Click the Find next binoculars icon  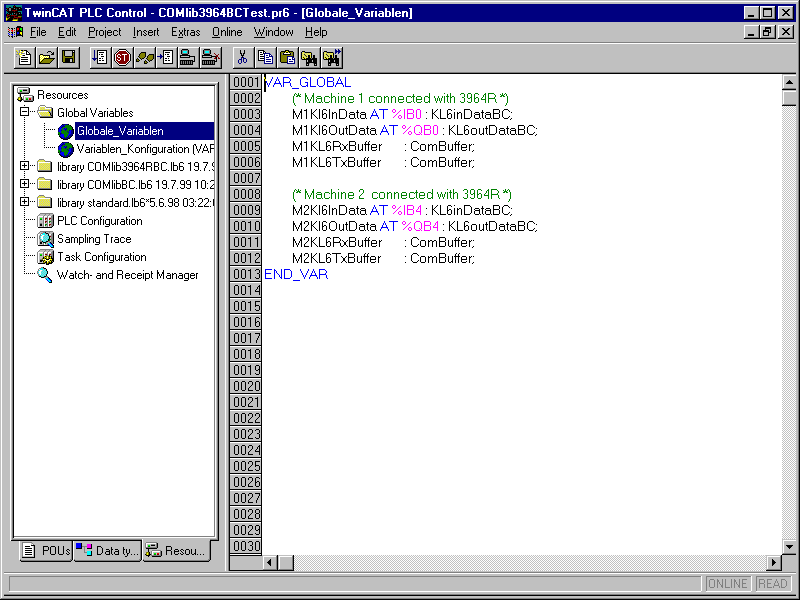point(332,57)
